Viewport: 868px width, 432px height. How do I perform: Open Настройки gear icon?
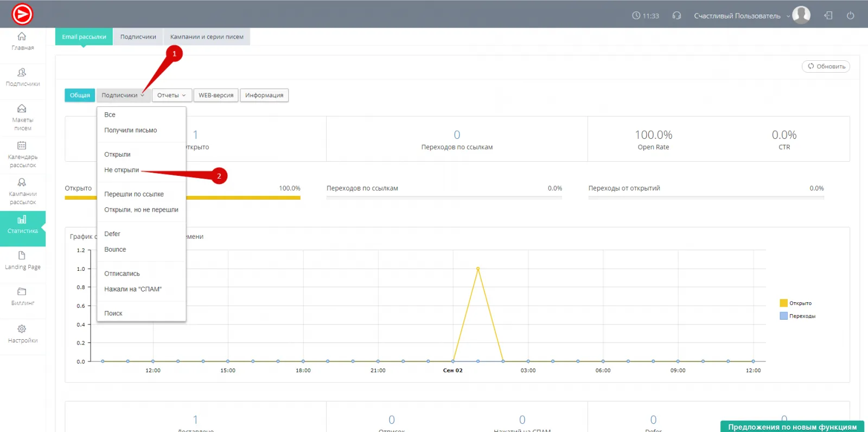(x=22, y=329)
